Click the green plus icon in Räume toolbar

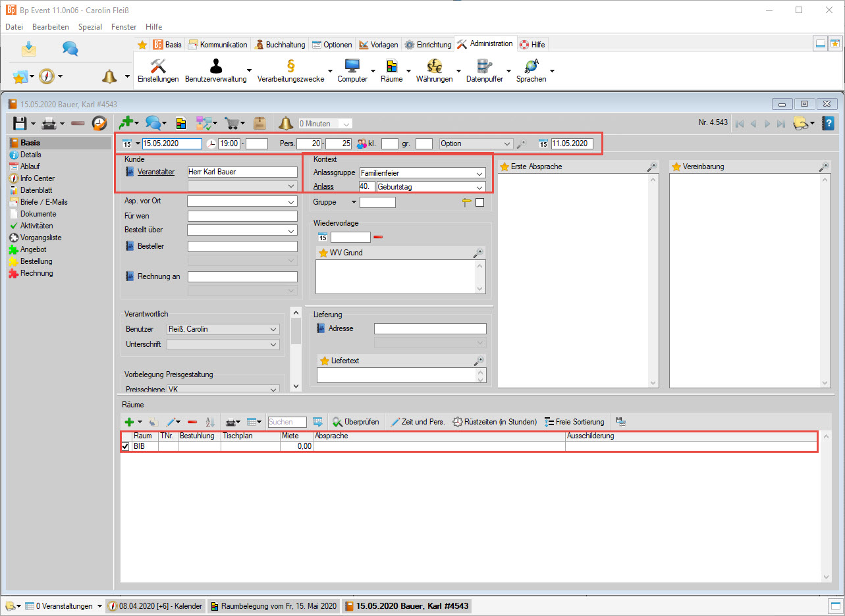pyautogui.click(x=129, y=422)
